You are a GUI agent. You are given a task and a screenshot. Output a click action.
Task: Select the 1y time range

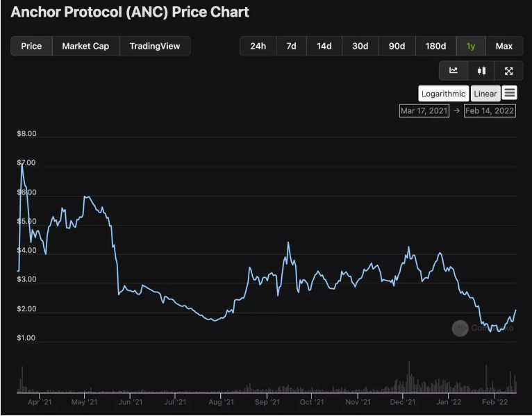point(471,46)
